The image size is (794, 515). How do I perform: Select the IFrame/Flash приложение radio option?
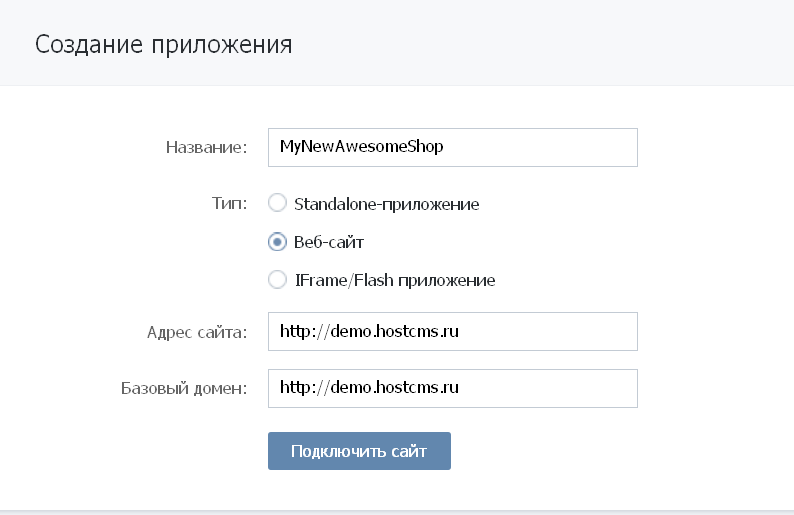pyautogui.click(x=278, y=280)
